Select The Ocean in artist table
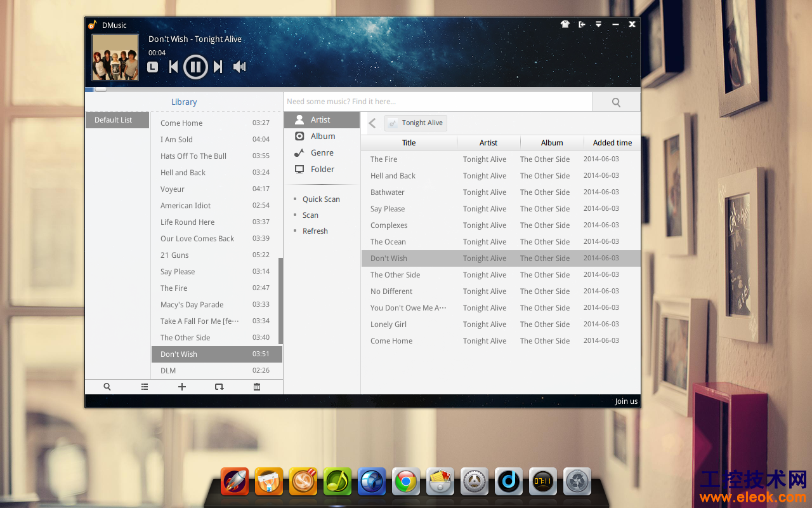Image resolution: width=812 pixels, height=508 pixels. click(x=501, y=242)
